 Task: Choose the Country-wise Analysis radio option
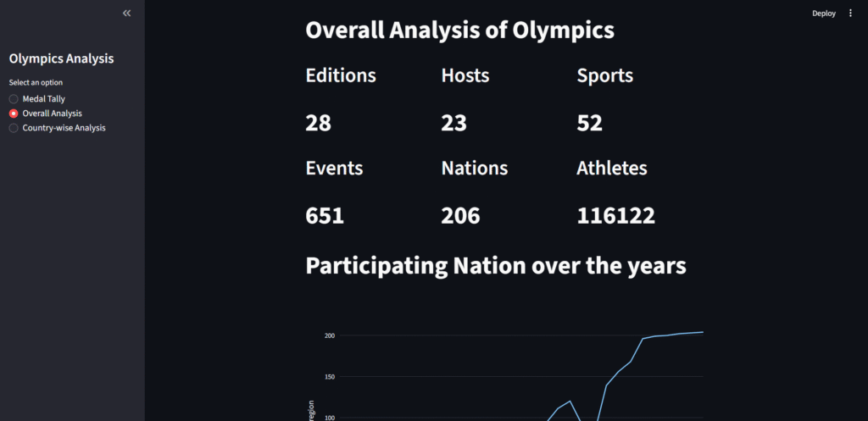click(x=14, y=128)
